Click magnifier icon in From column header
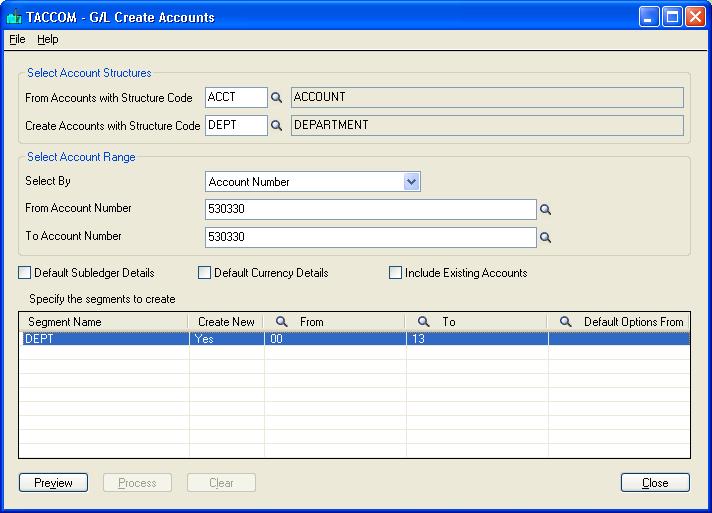Image resolution: width=712 pixels, height=513 pixels. tap(282, 321)
